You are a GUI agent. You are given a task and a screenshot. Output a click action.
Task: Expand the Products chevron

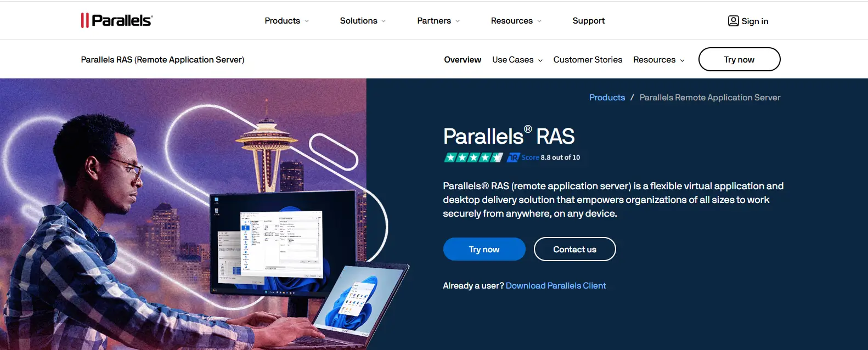307,21
